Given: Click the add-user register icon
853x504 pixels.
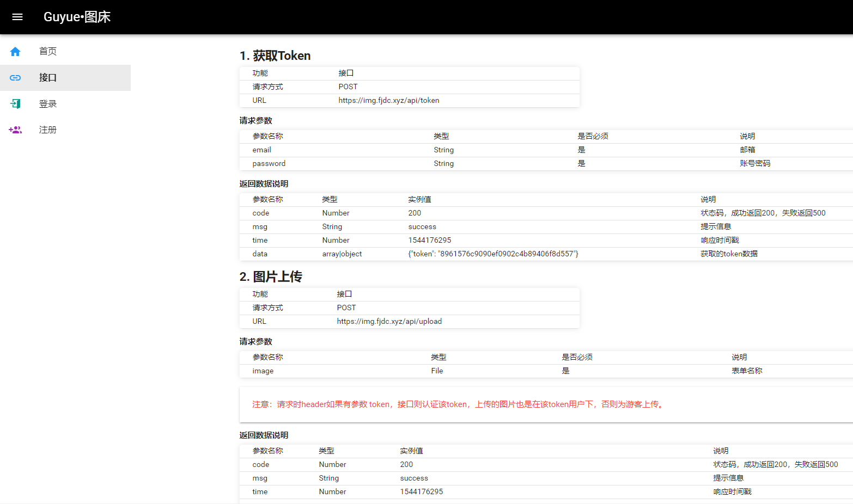Looking at the screenshot, I should 15,130.
